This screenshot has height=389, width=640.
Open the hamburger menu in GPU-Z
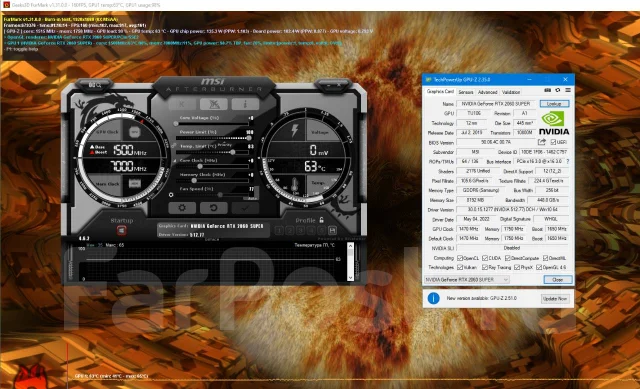click(x=568, y=90)
